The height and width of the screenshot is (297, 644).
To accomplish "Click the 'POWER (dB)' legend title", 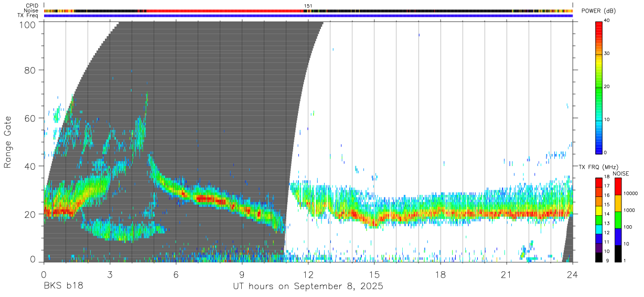I will 598,11.
